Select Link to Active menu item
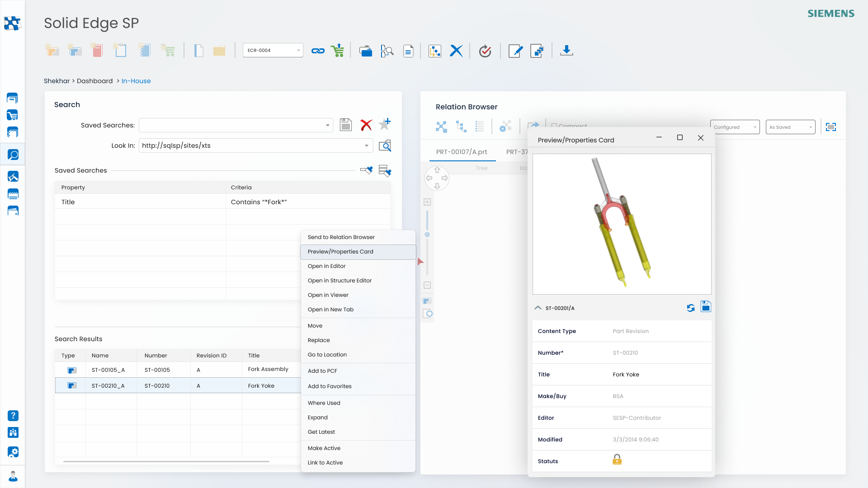This screenshot has width=868, height=488. tap(358, 463)
